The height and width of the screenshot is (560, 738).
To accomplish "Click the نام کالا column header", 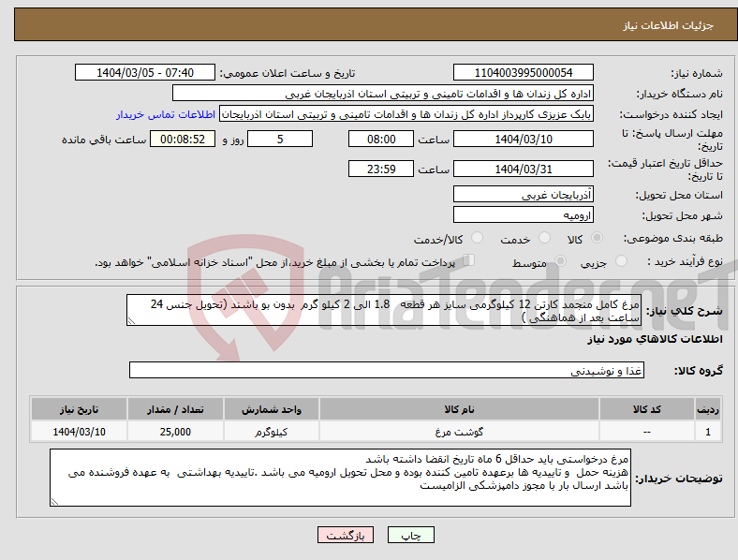I will point(459,409).
